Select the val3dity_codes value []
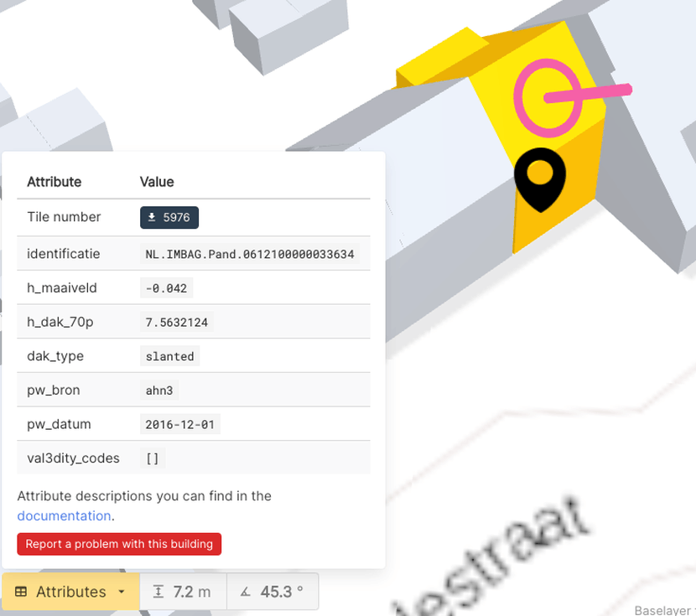Viewport: 696px width, 616px height. 153,458
